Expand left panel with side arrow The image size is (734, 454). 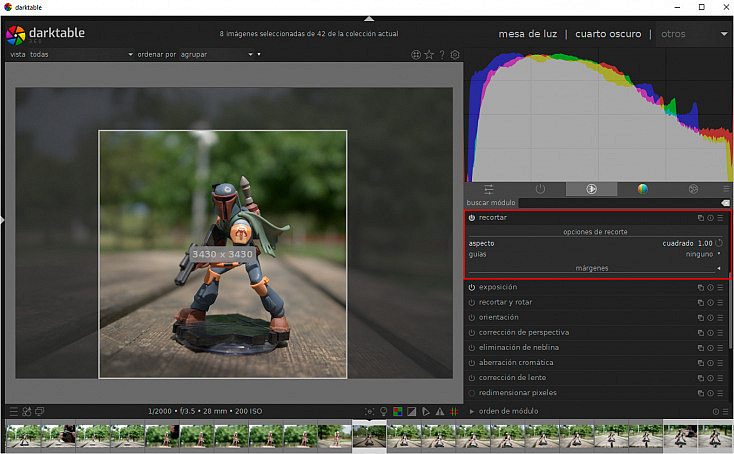tap(2, 220)
